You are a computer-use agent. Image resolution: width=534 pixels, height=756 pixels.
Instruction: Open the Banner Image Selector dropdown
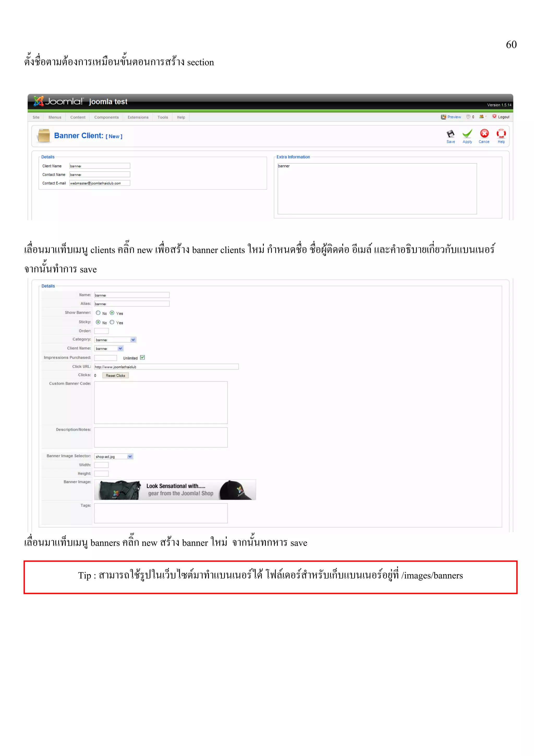pos(113,456)
